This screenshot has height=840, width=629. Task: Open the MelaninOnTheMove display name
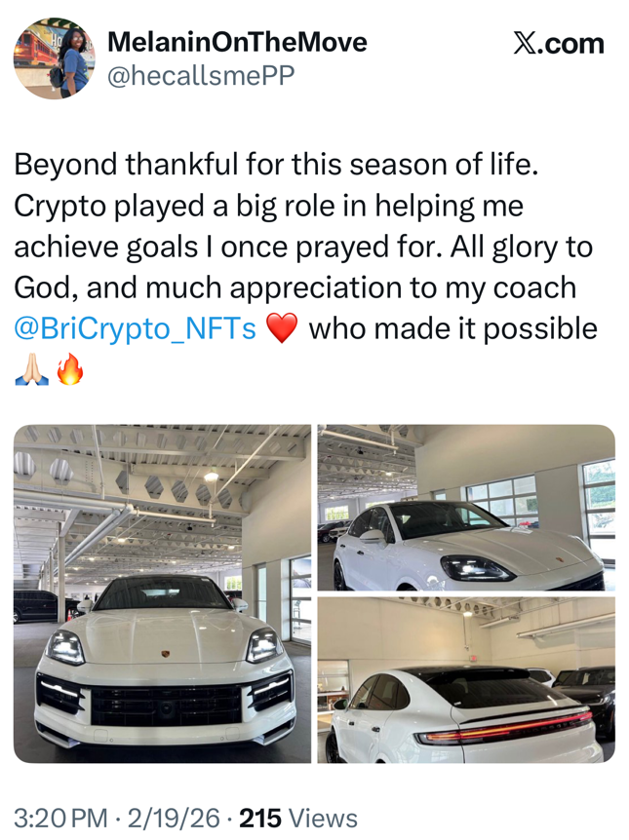[236, 42]
